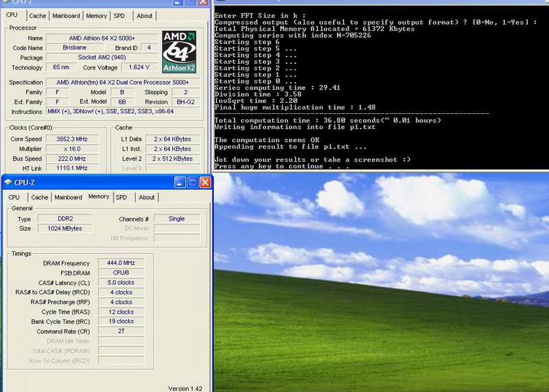The height and width of the screenshot is (392, 549).
Task: Click the Bank Cycle Time value 19 clocks
Action: point(121,321)
